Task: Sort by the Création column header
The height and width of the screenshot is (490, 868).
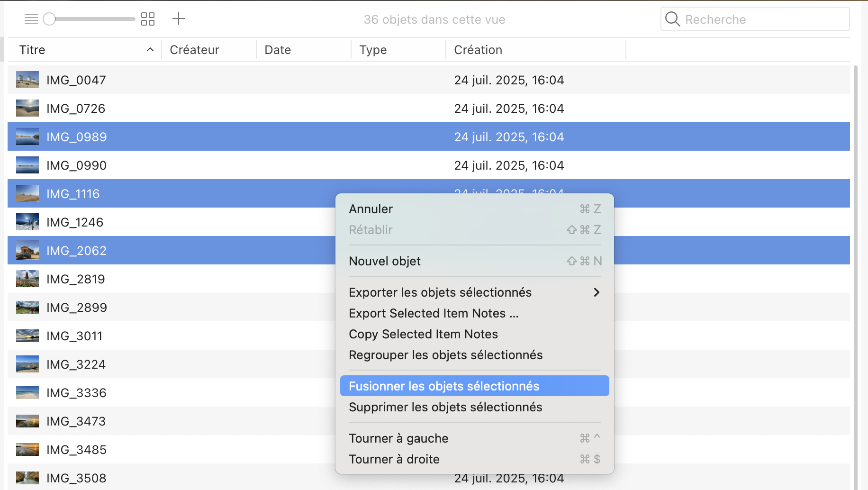Action: 478,50
